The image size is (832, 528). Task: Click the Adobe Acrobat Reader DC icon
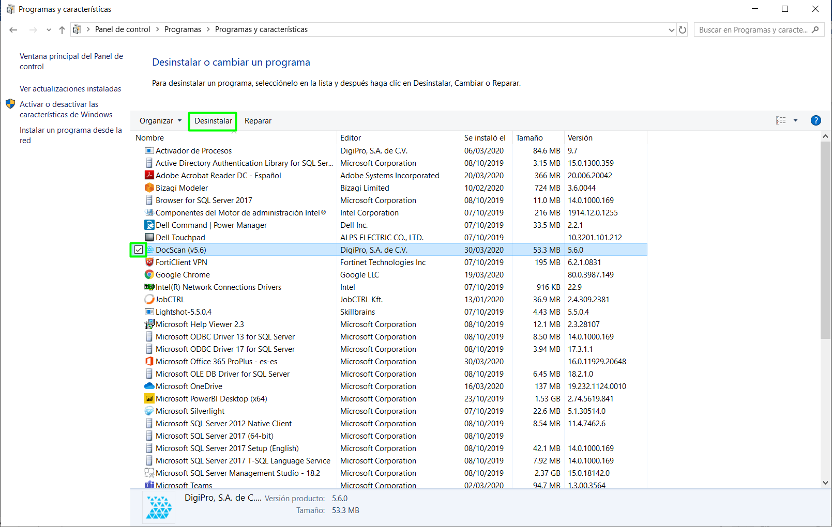(x=149, y=175)
